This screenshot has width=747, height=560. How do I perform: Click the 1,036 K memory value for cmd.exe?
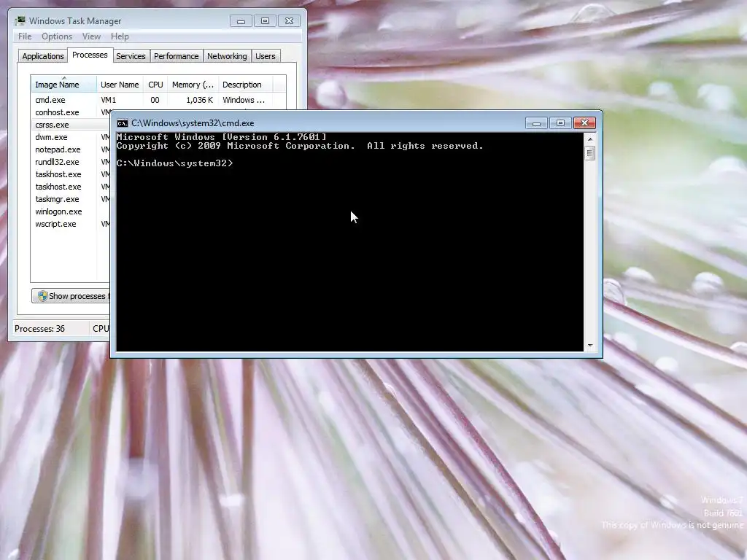click(x=199, y=100)
